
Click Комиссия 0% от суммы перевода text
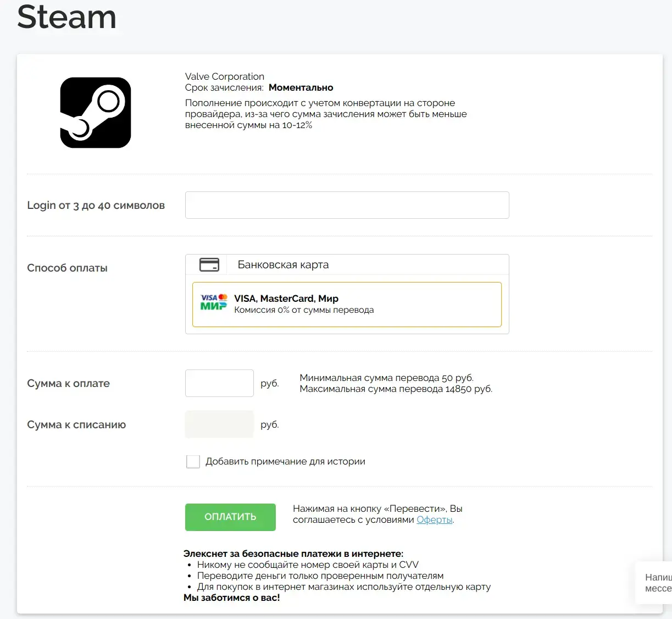(x=304, y=310)
